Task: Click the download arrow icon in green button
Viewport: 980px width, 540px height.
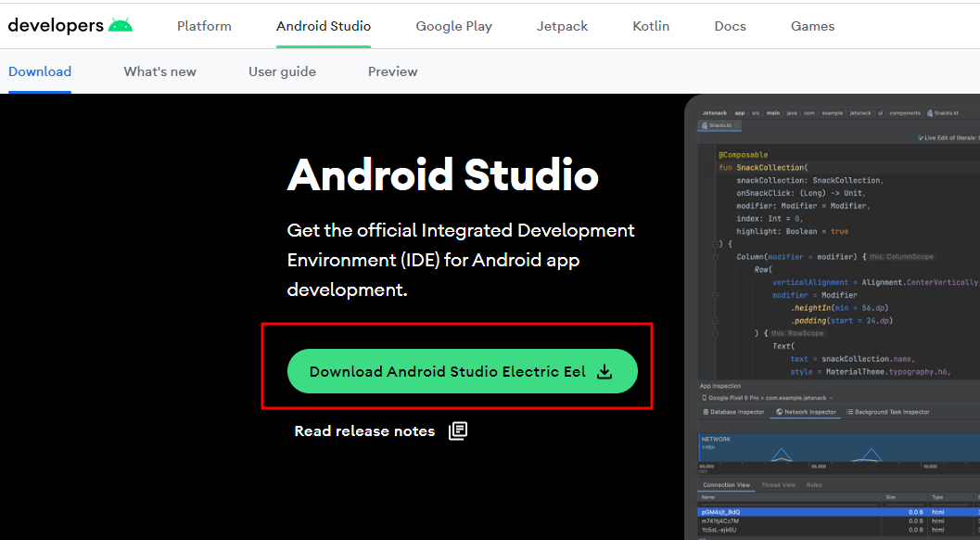Action: click(x=605, y=372)
